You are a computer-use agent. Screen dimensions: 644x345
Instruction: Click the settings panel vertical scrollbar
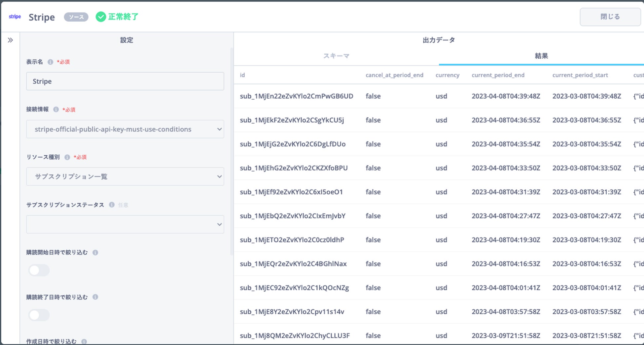pos(232,152)
